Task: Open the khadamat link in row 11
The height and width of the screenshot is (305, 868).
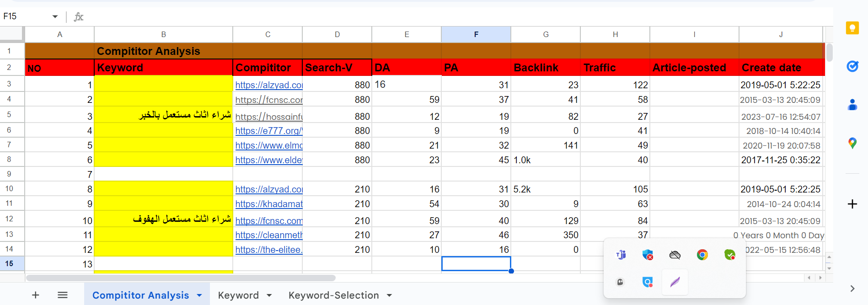Action: click(x=269, y=204)
